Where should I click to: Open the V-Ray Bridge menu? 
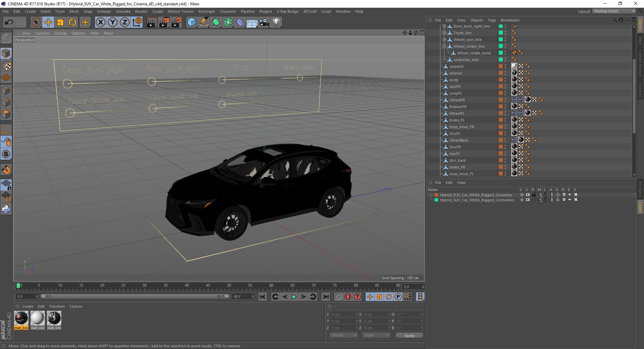point(287,11)
